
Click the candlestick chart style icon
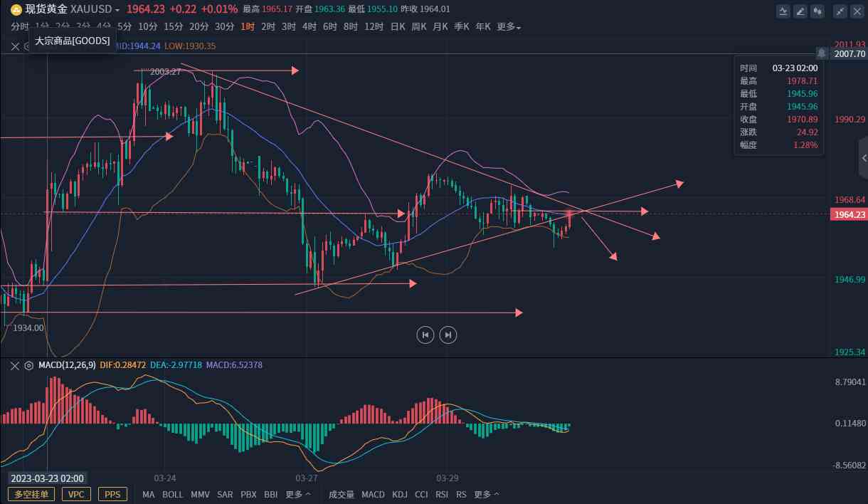click(817, 11)
